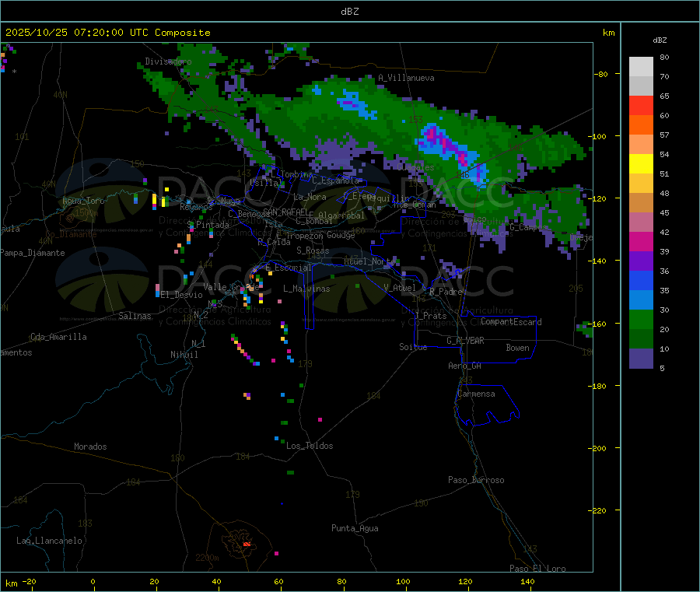Click the '60' km horizontal axis tick
This screenshot has height=592, width=700.
pyautogui.click(x=279, y=581)
